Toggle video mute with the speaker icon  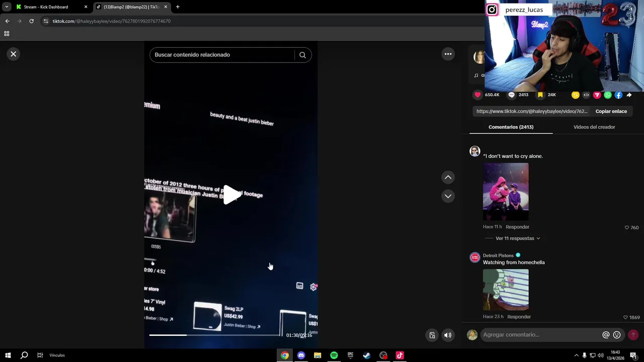(447, 335)
